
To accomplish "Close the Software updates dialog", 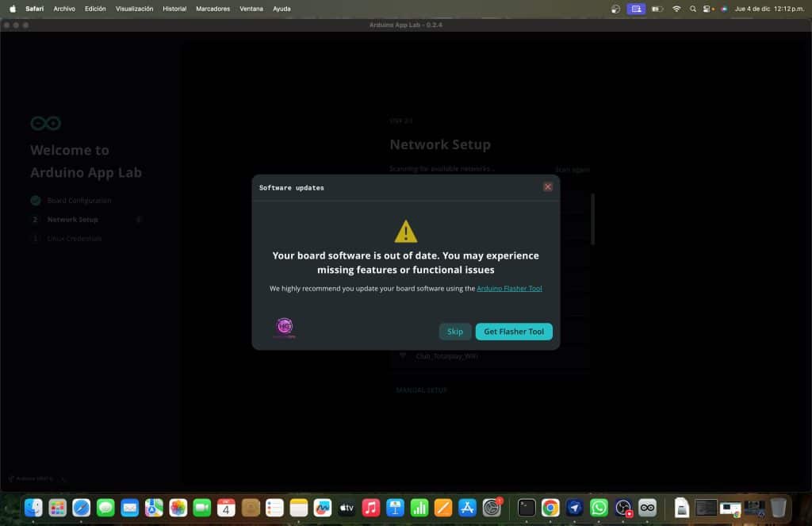I will click(547, 187).
